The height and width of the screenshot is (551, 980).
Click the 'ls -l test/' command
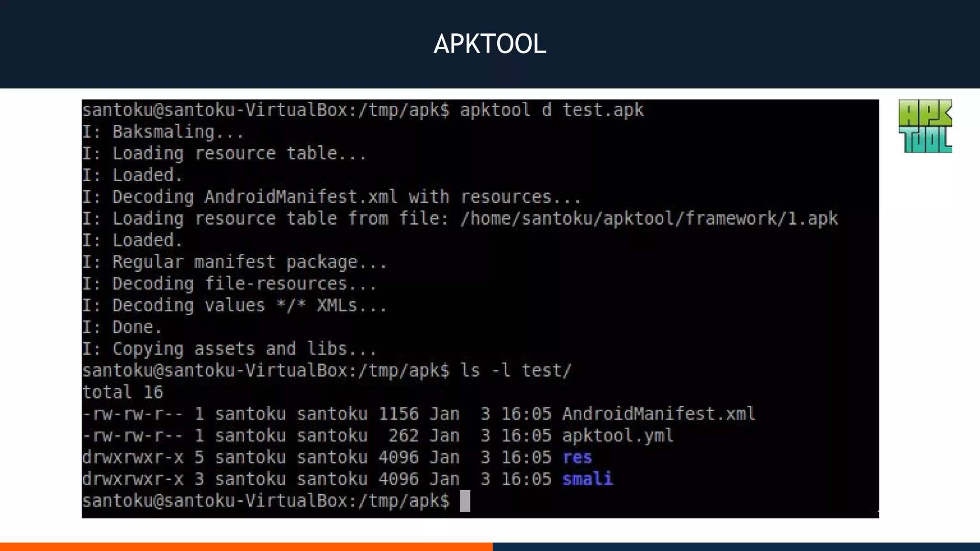coord(516,370)
